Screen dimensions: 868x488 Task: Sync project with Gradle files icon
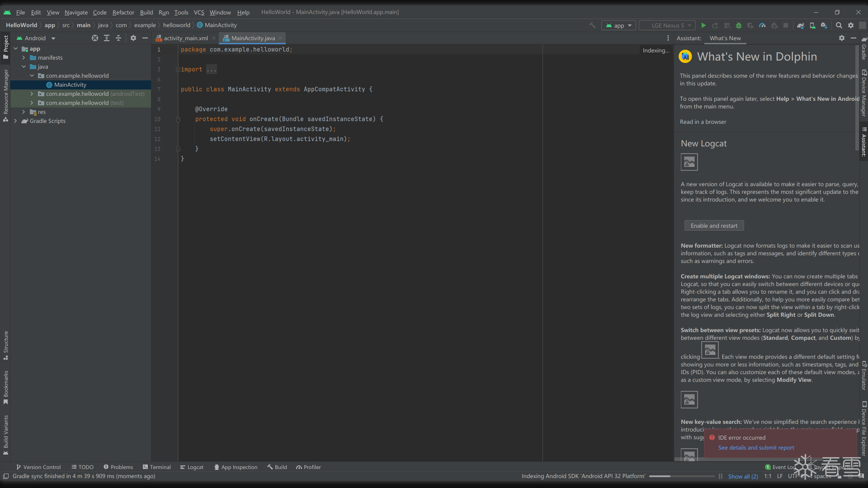coord(800,26)
